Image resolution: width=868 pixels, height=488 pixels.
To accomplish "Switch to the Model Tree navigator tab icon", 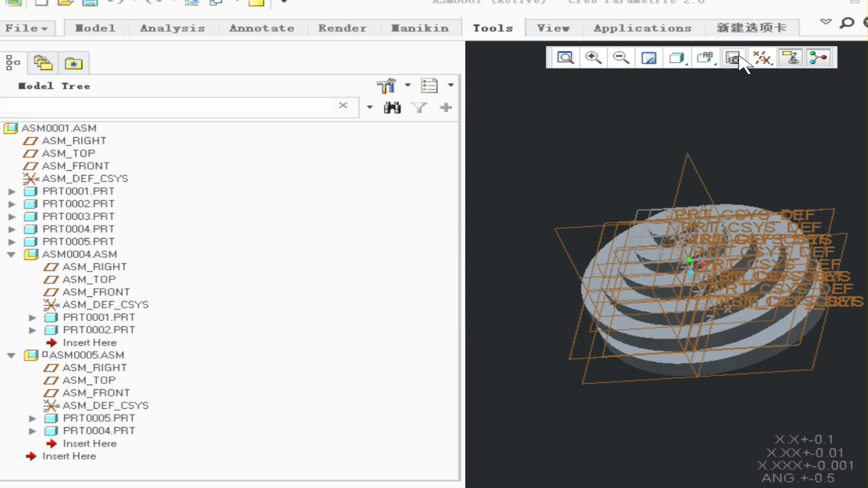I will pos(13,63).
